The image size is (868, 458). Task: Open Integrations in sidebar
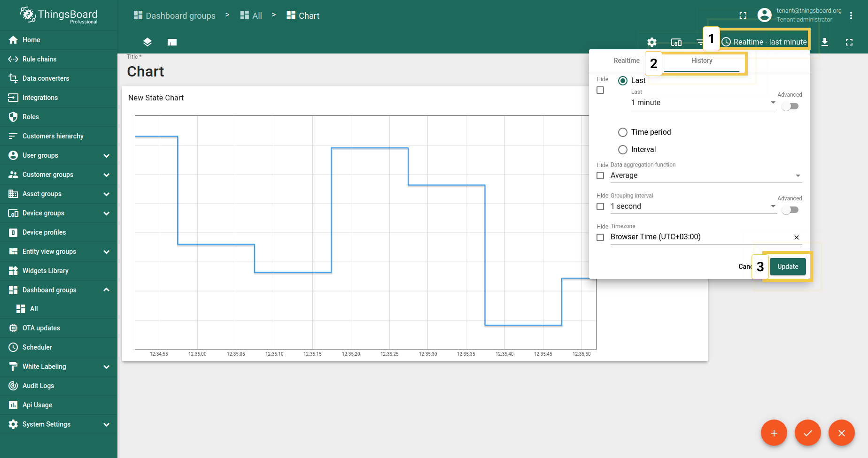pyautogui.click(x=59, y=98)
